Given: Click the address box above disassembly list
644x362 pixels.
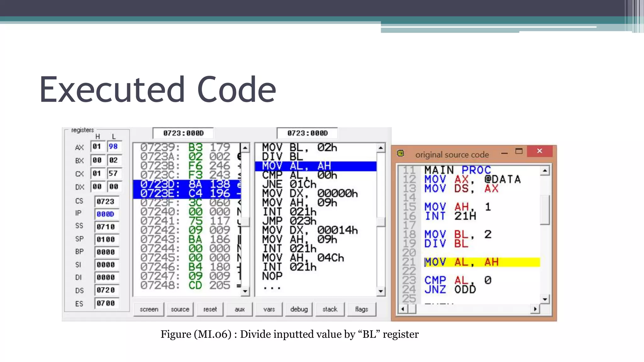Looking at the screenshot, I should click(307, 133).
